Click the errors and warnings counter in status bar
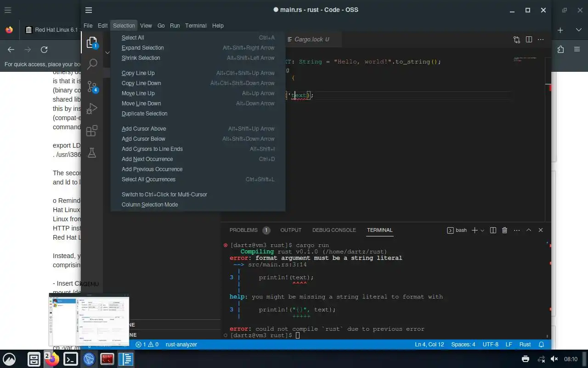588x368 pixels. click(147, 345)
